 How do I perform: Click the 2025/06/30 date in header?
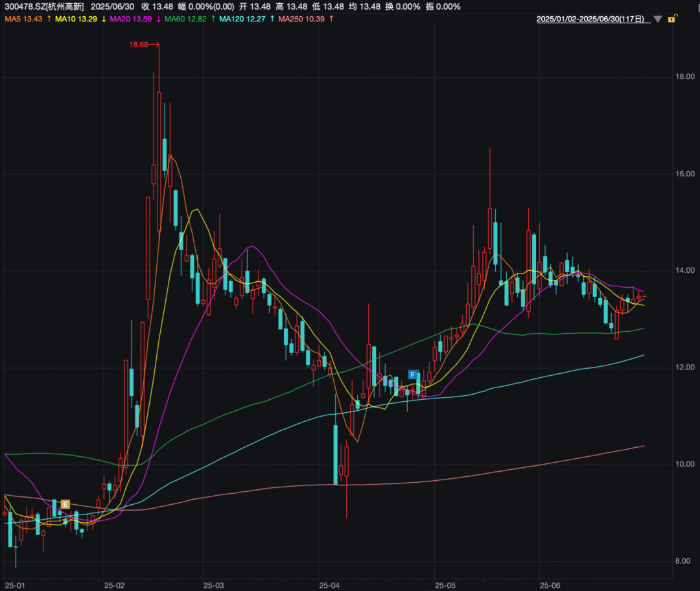click(x=113, y=6)
